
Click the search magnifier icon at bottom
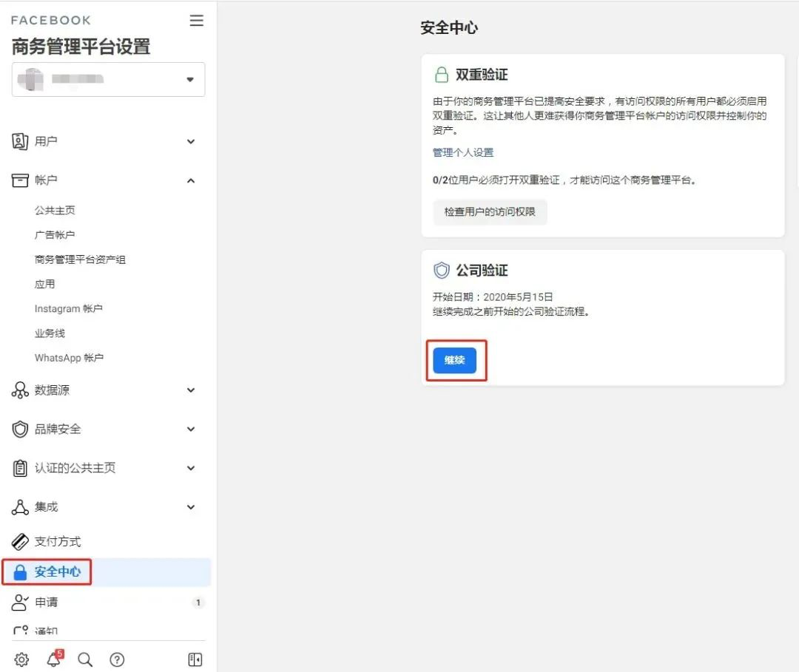[x=85, y=659]
